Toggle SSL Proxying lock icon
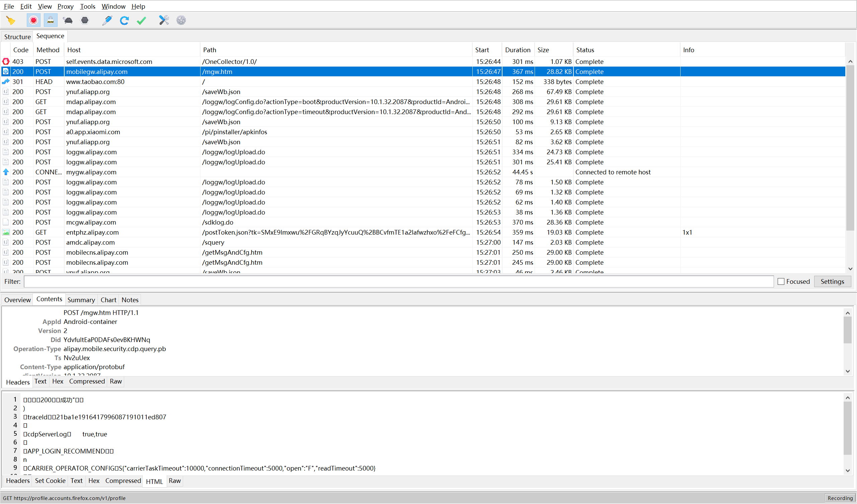The width and height of the screenshot is (857, 504). coord(50,20)
